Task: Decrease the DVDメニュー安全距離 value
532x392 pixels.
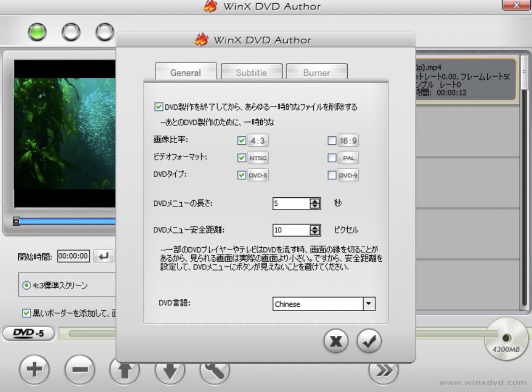Action: pos(315,233)
